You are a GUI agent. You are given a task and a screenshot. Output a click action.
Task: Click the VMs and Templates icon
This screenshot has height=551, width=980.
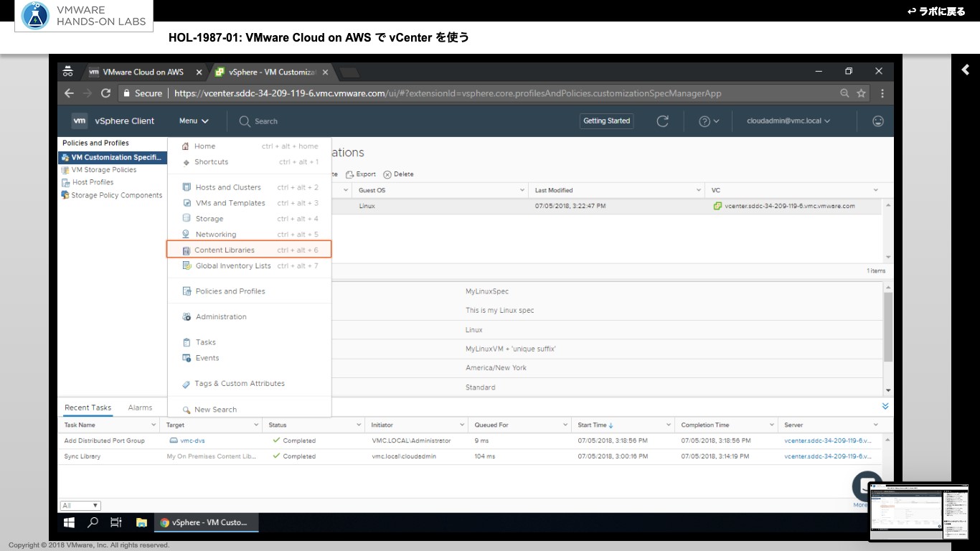[187, 203]
